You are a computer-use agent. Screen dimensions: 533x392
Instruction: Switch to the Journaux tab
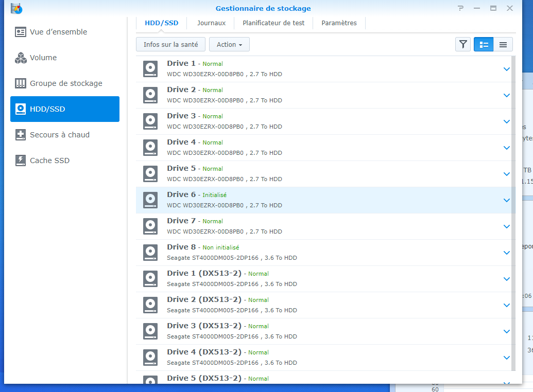(x=211, y=23)
